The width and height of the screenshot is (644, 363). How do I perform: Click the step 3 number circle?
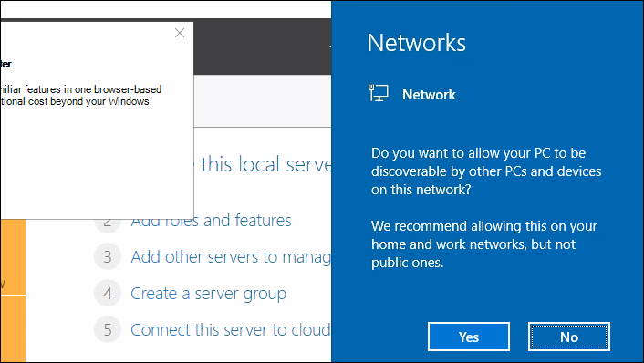(108, 257)
